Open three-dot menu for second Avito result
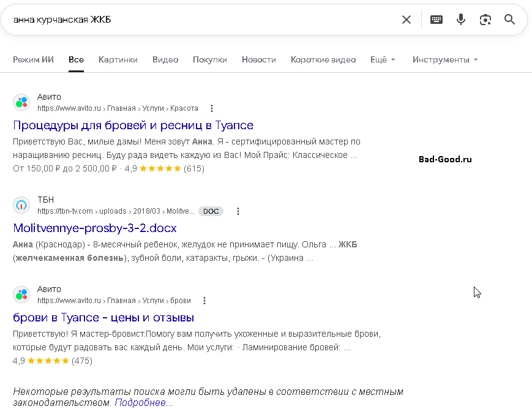The height and width of the screenshot is (409, 532). tap(204, 301)
